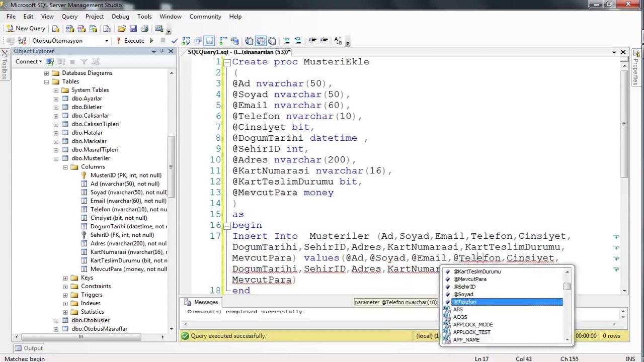
Task: Collapse the Columns folder
Action: pyautogui.click(x=65, y=167)
